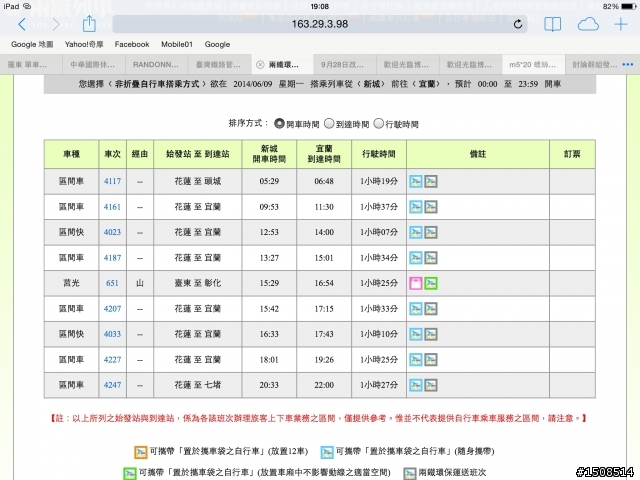Click the 訂票 column header
The image size is (640, 480).
pyautogui.click(x=572, y=154)
